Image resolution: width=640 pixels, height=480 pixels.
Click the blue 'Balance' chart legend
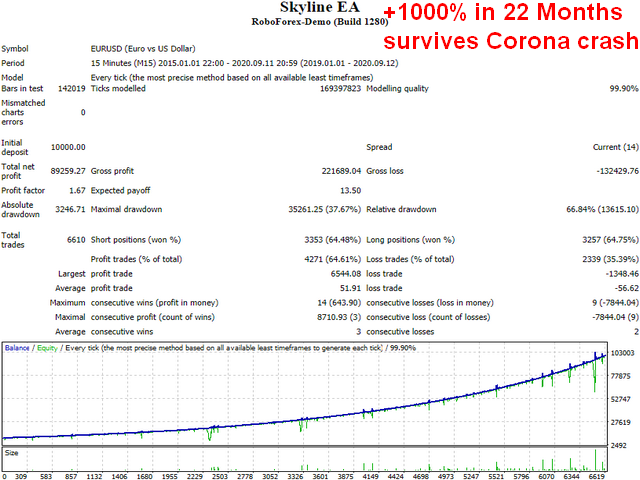click(x=17, y=348)
